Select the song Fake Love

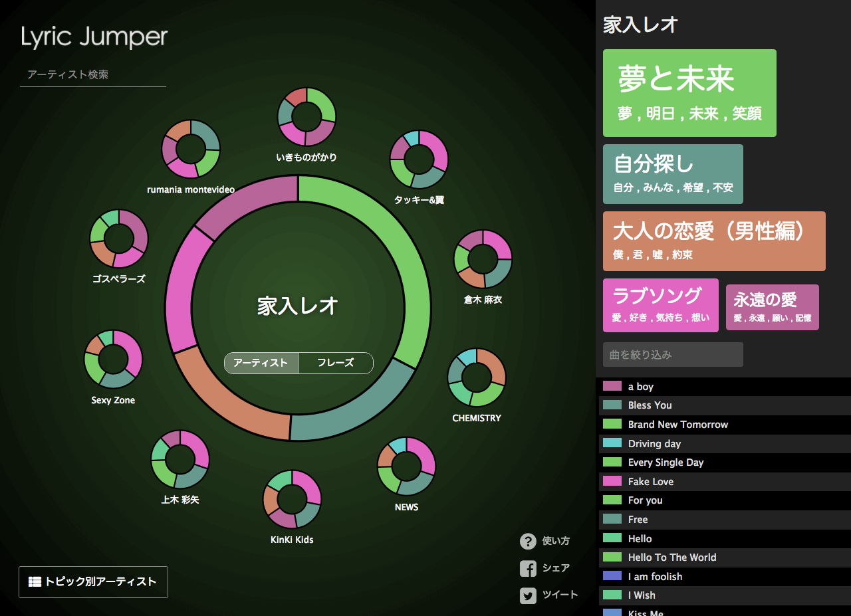(723, 482)
